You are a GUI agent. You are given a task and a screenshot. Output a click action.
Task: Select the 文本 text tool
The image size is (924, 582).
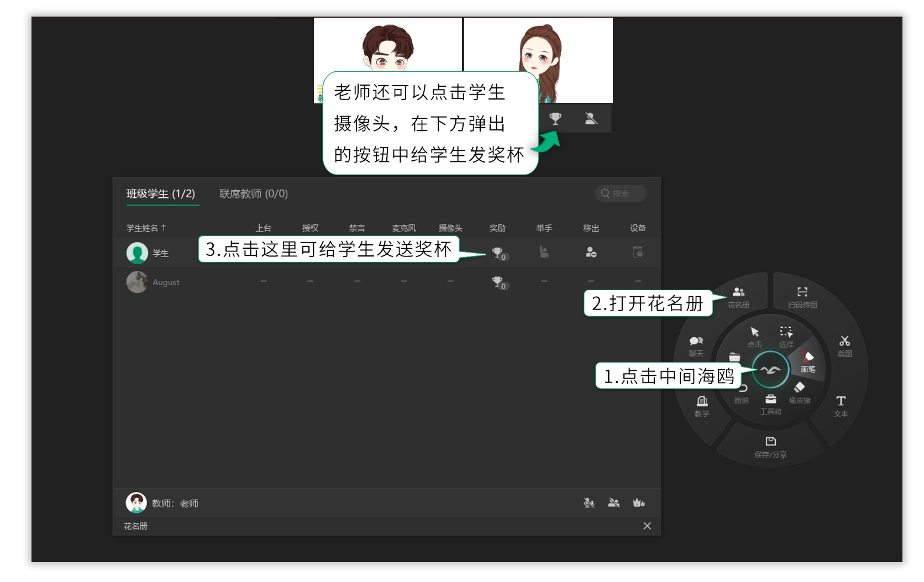841,406
